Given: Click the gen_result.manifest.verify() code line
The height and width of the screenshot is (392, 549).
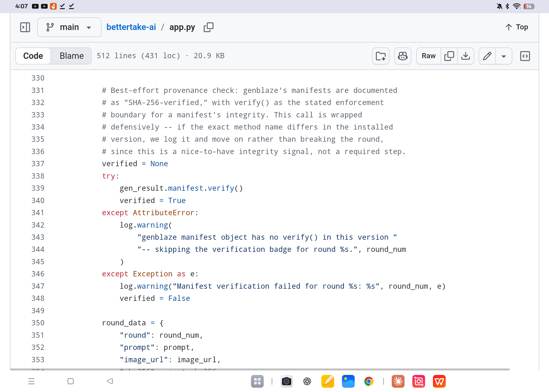Looking at the screenshot, I should coord(181,188).
